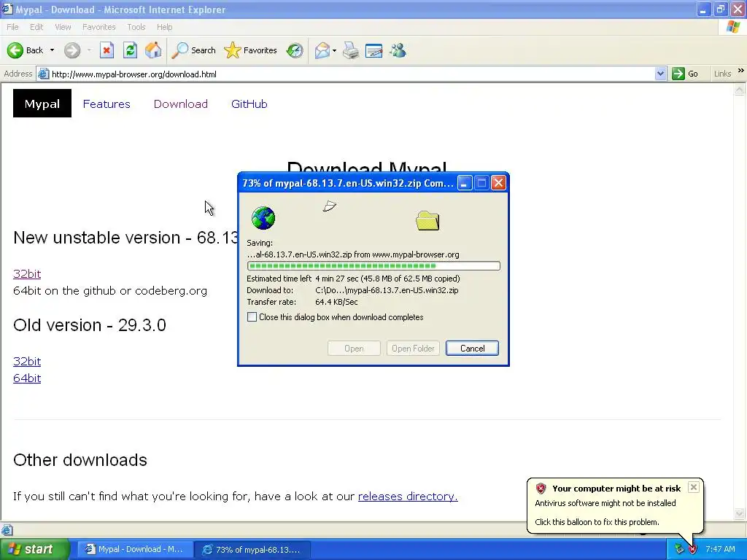
Task: Open the GitHub nav link
Action: point(249,104)
